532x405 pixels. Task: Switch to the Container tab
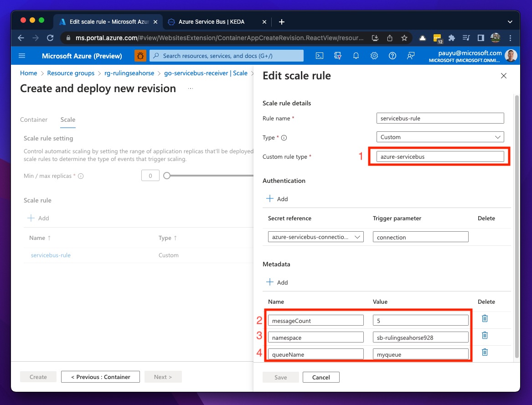click(x=34, y=119)
